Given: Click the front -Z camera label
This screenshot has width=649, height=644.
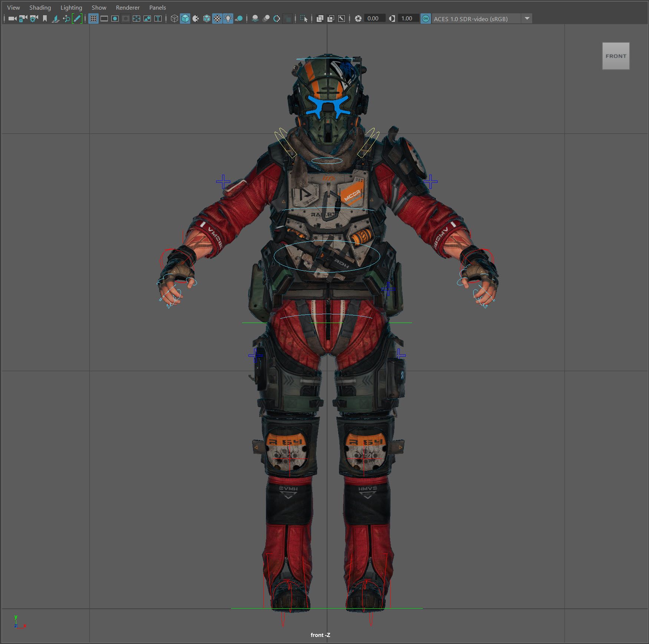Looking at the screenshot, I should pyautogui.click(x=320, y=635).
